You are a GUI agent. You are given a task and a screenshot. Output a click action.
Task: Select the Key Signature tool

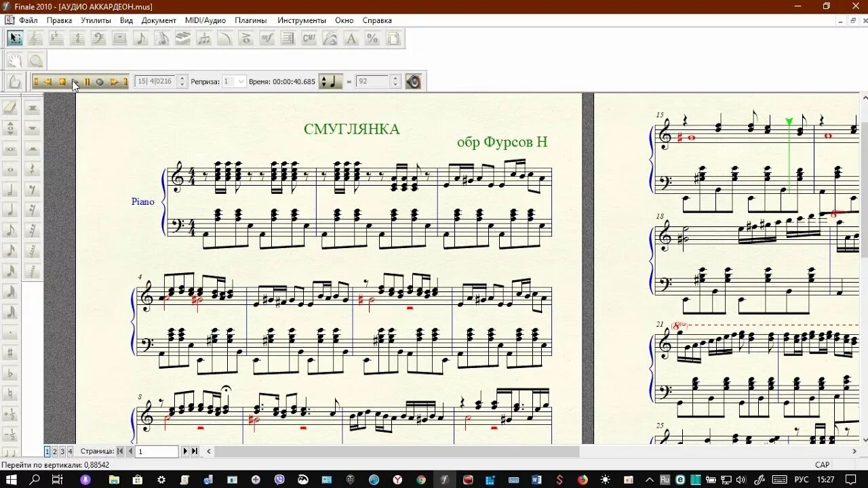coord(56,39)
